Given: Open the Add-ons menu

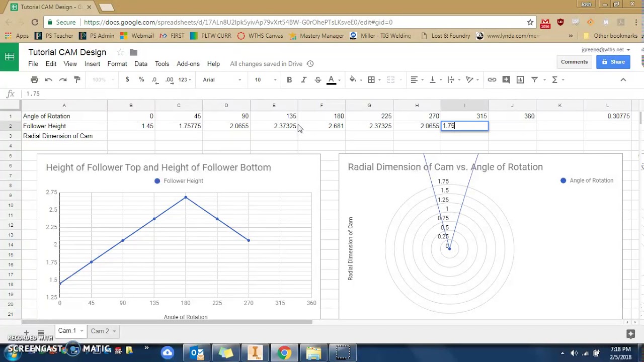Looking at the screenshot, I should pos(188,64).
